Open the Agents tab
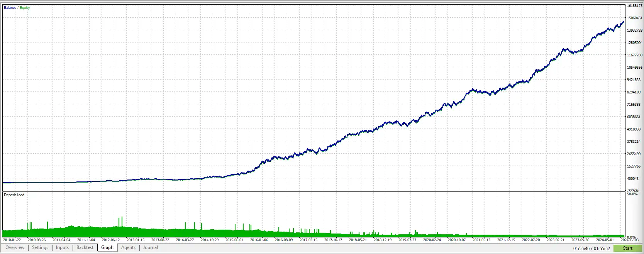Image resolution: width=644 pixels, height=254 pixels. [128, 247]
